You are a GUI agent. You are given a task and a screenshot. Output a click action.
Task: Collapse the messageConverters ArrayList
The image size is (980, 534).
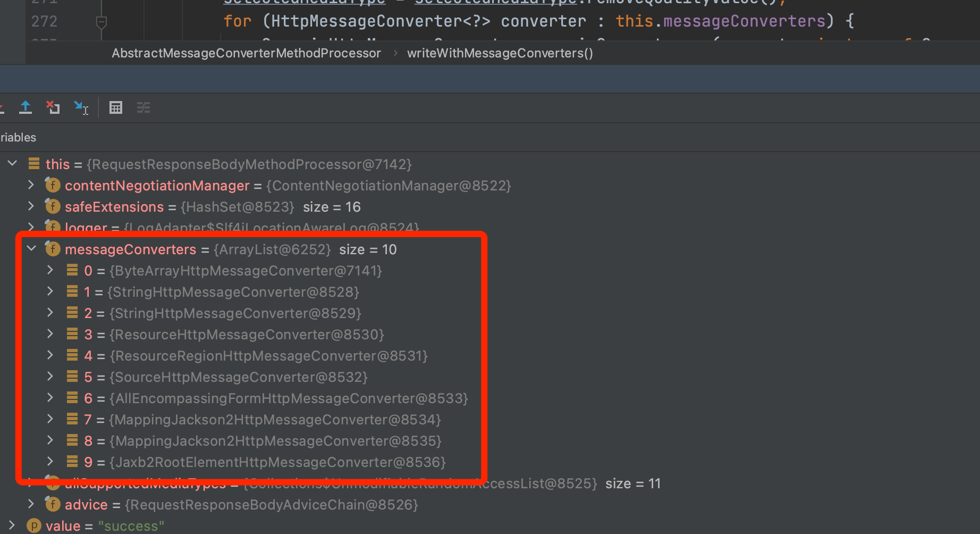click(31, 248)
